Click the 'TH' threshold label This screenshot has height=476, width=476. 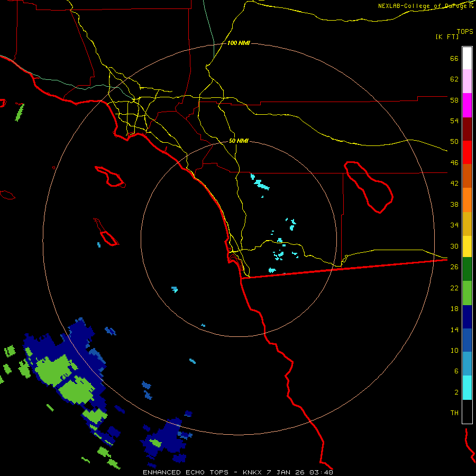tap(454, 413)
